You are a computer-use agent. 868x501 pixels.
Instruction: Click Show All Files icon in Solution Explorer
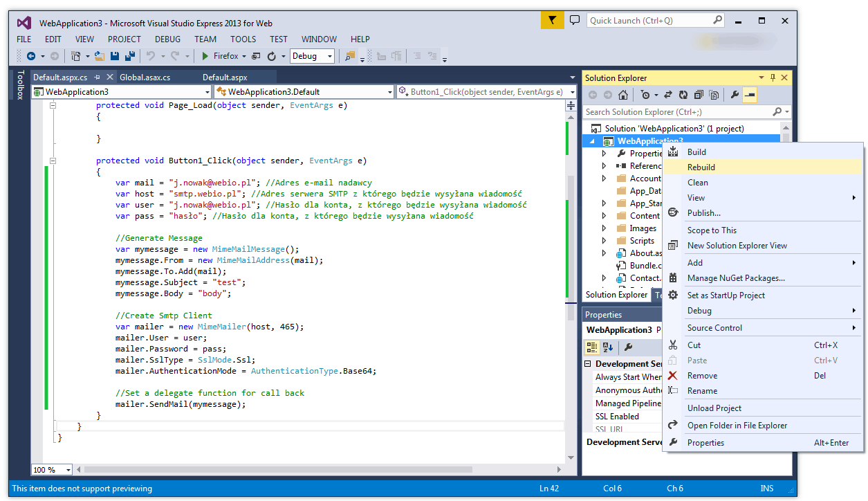(x=714, y=95)
